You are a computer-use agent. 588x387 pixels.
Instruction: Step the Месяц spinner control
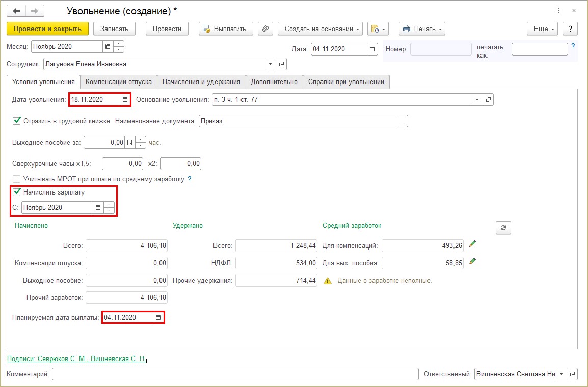click(x=119, y=47)
